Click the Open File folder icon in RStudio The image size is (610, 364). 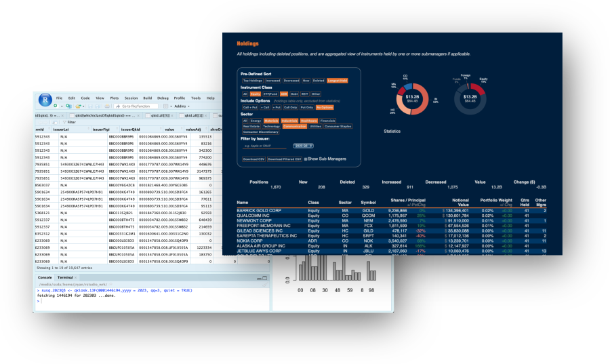[79, 106]
